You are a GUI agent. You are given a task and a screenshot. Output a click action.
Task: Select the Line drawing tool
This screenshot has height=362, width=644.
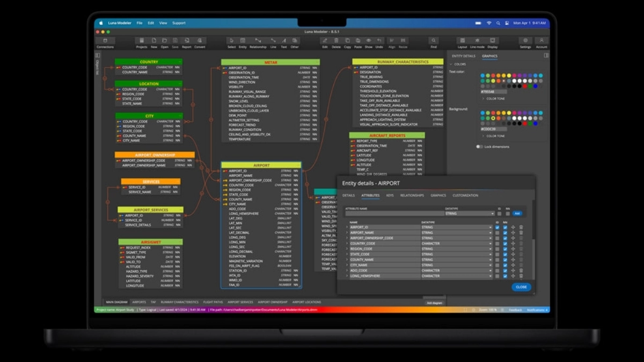[x=274, y=40]
